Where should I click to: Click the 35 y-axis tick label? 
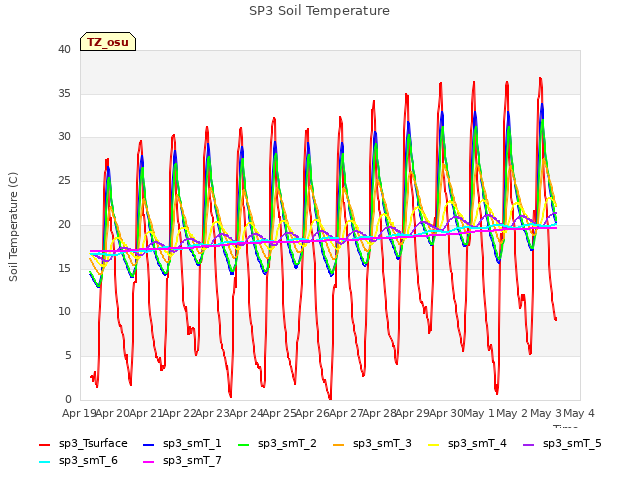64,93
